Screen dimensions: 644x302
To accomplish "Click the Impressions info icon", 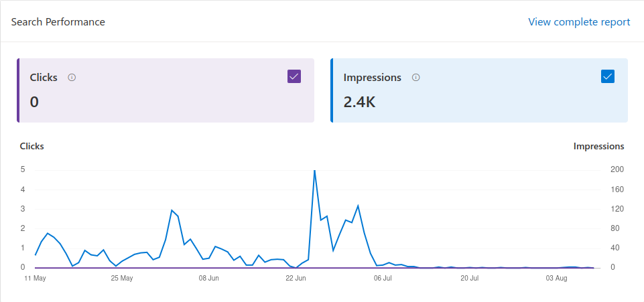I will 415,78.
